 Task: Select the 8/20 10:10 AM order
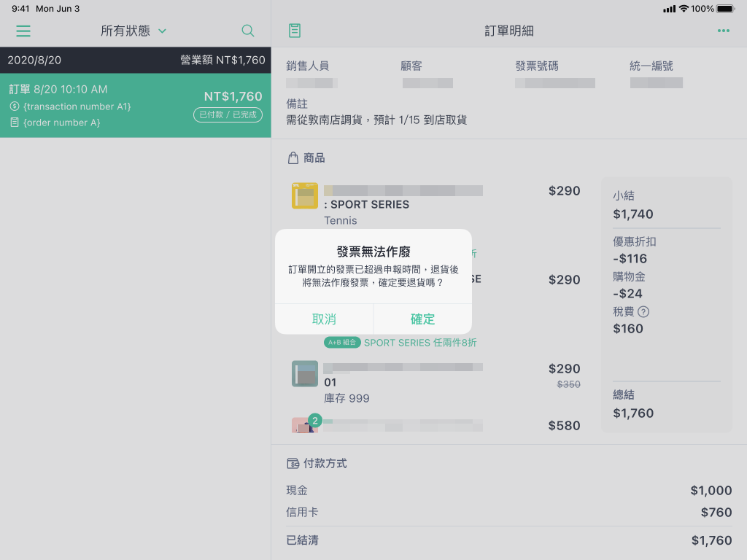point(135,105)
